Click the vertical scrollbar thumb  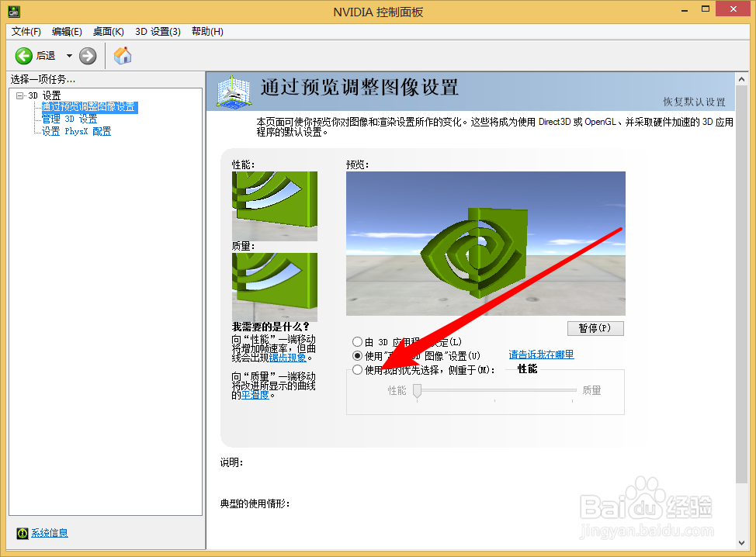point(741,284)
